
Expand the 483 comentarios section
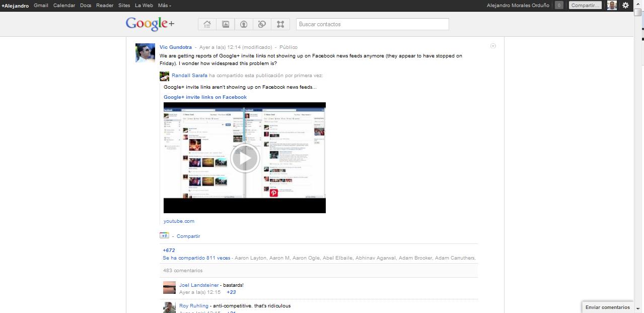coord(183,271)
